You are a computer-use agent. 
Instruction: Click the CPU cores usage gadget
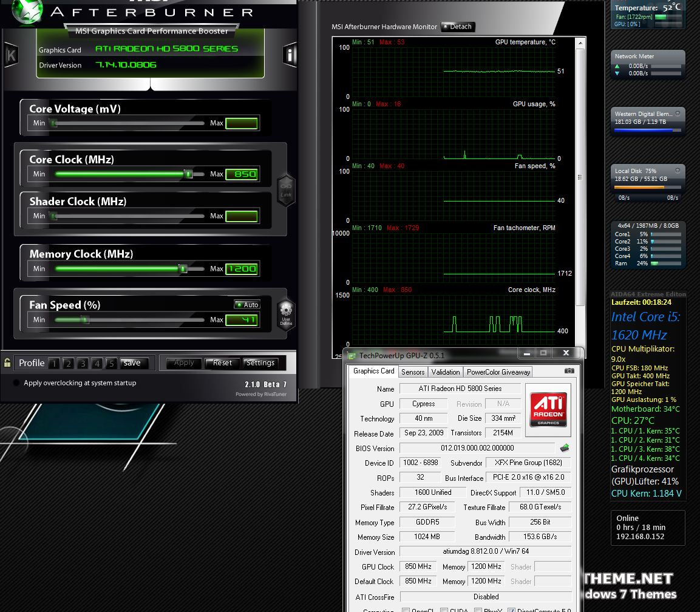point(648,245)
